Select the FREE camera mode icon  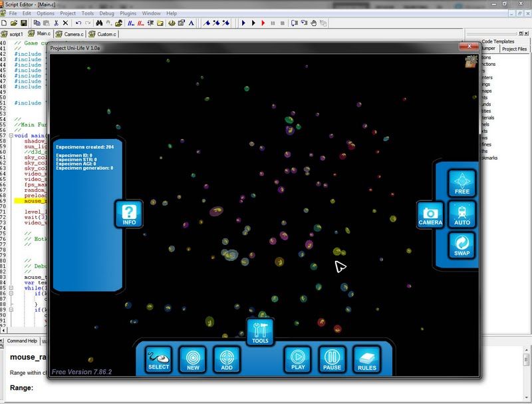[462, 183]
